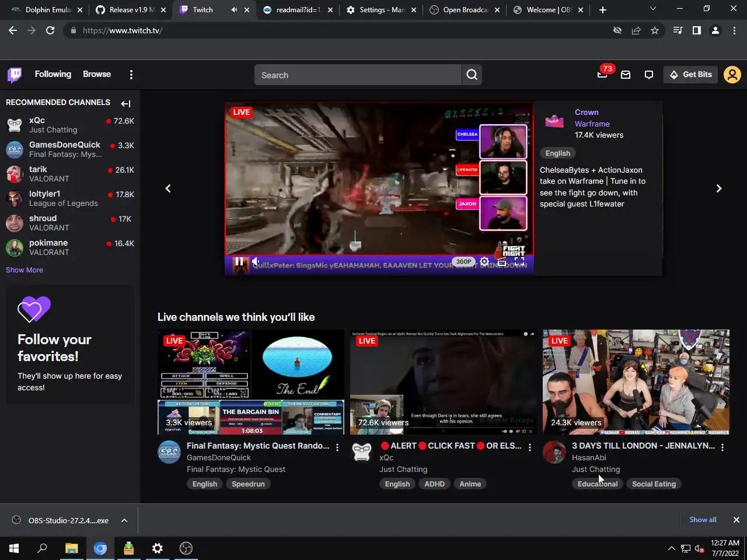
Task: Open browser side panel icon
Action: click(x=696, y=30)
